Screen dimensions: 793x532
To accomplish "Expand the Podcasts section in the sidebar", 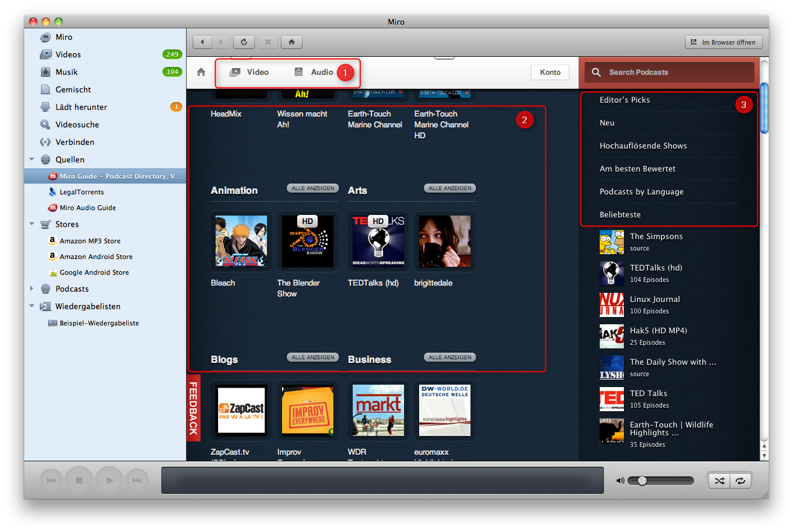I will (x=31, y=289).
